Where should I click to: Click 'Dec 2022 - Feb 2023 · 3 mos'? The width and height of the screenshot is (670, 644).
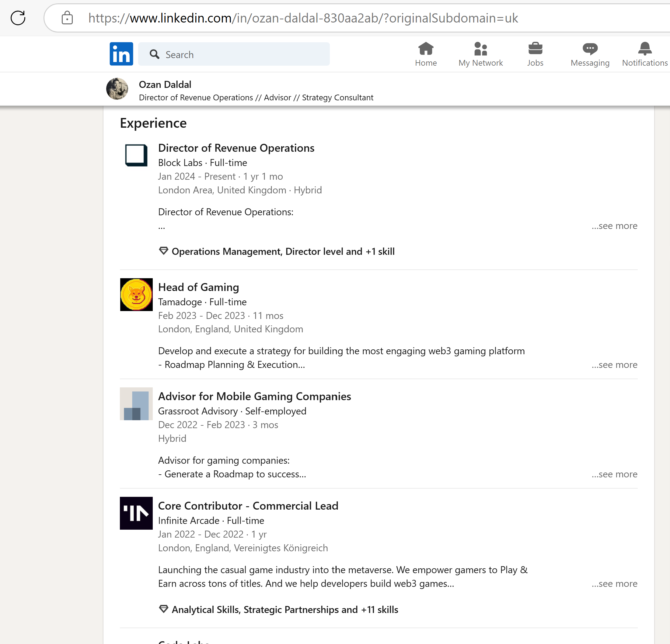(218, 425)
